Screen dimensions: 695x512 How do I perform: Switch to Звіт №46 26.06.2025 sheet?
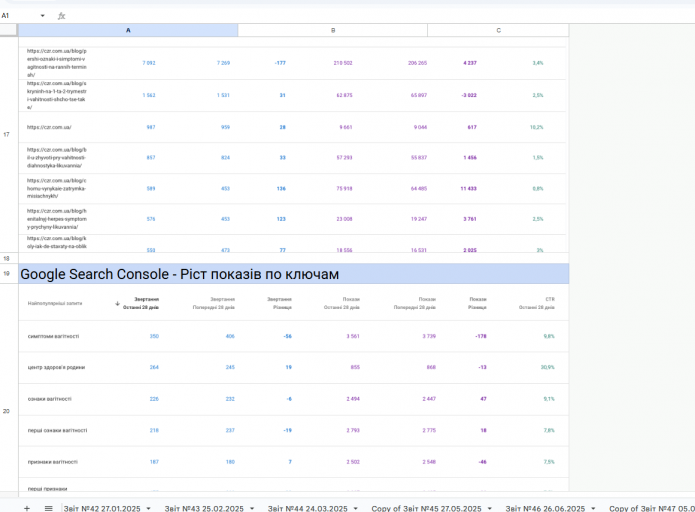pos(545,508)
